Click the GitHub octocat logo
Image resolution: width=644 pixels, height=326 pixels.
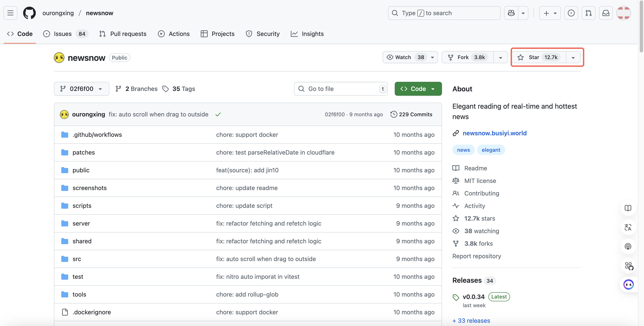coord(29,13)
